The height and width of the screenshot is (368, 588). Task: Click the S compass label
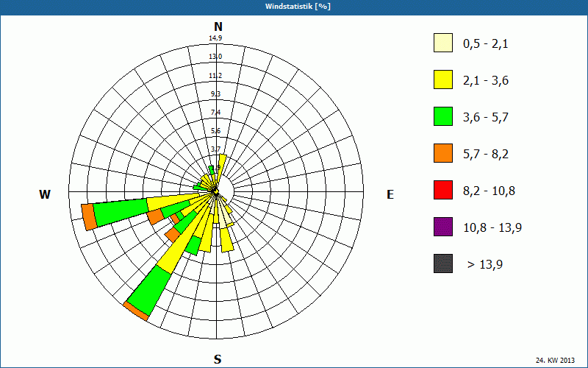[218, 359]
